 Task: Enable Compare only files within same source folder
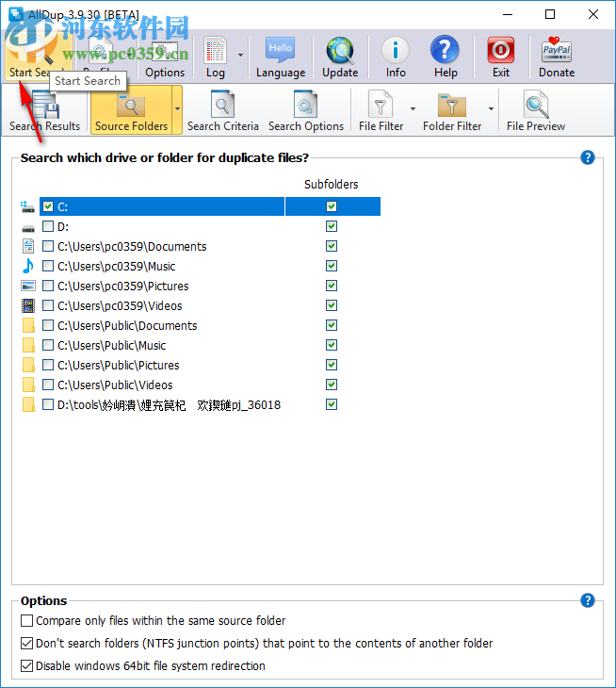pyautogui.click(x=26, y=621)
